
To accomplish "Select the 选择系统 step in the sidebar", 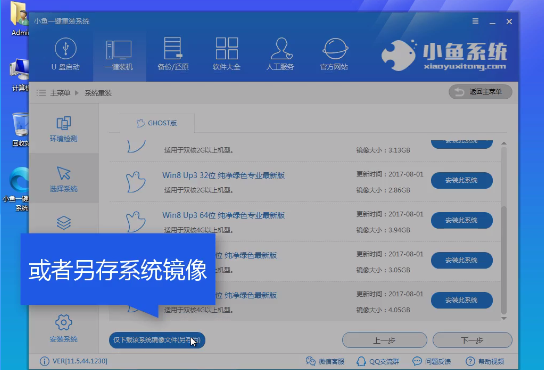I will click(x=63, y=179).
